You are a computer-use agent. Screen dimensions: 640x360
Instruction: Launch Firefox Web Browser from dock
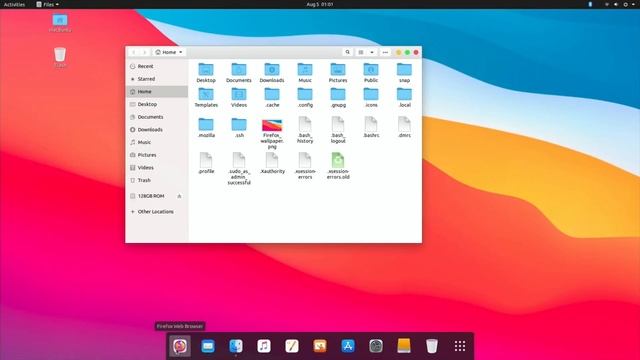pos(180,346)
